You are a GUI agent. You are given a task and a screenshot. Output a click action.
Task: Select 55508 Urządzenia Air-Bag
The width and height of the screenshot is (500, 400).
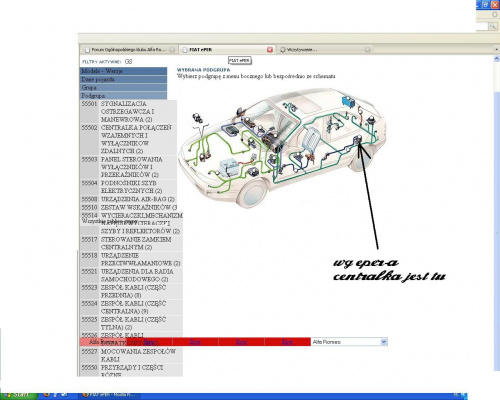click(x=128, y=199)
